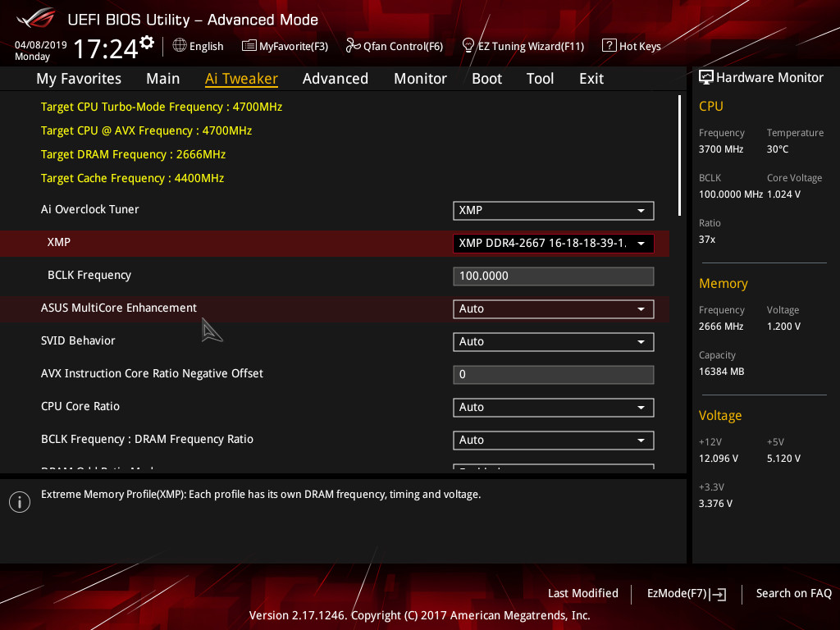
Task: Click the Qfan Control fan icon
Action: (x=353, y=46)
